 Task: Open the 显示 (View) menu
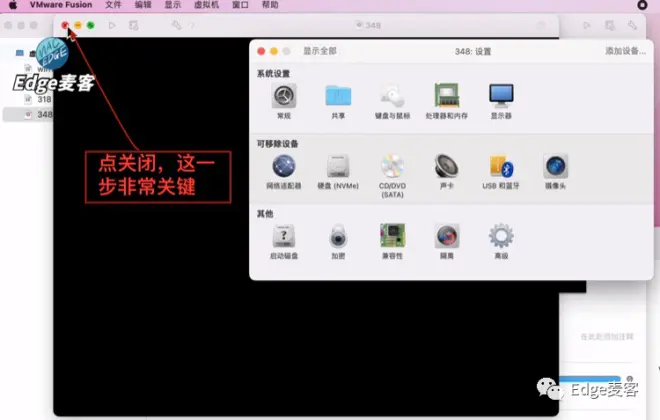point(173,5)
